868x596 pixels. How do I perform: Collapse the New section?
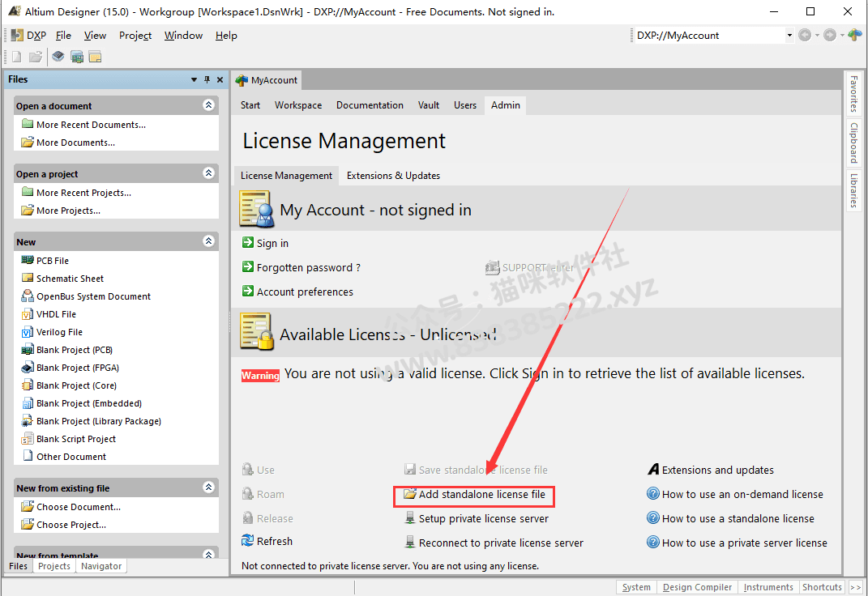pos(209,241)
